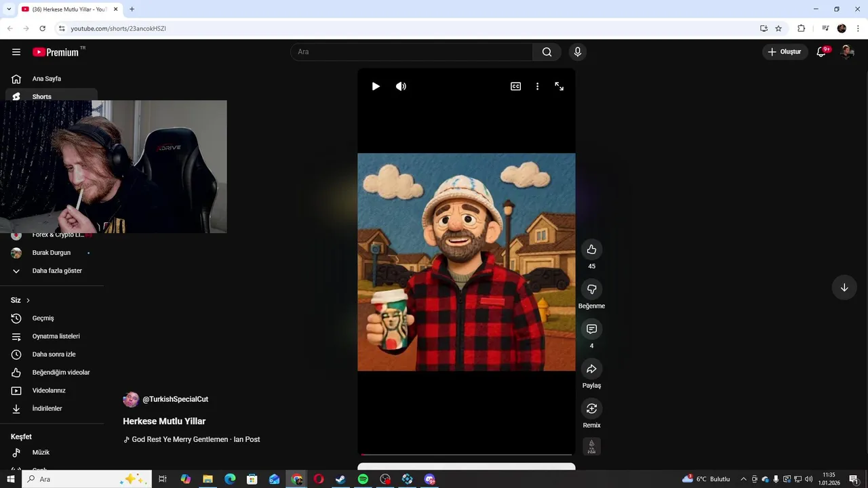
Task: Start voice search with the microphone
Action: (x=578, y=52)
